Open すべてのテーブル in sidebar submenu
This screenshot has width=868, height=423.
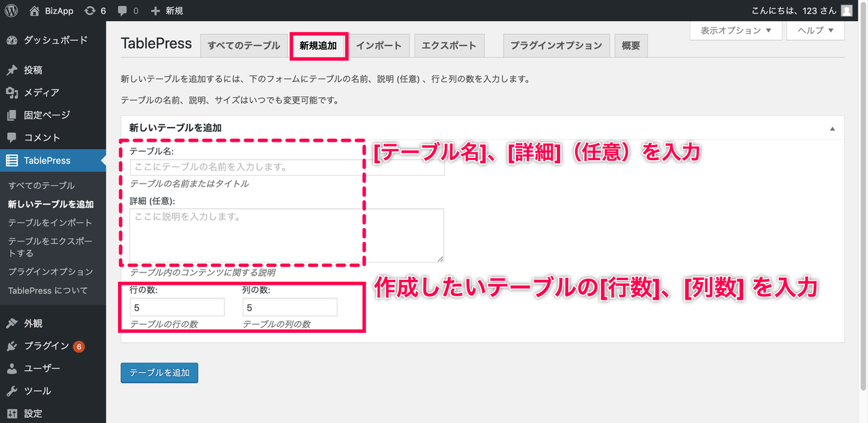pos(41,186)
